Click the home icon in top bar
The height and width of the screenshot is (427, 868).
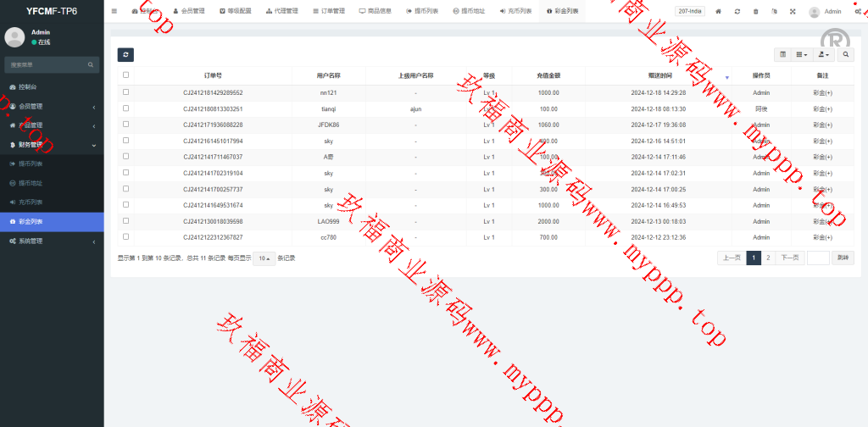tap(719, 11)
